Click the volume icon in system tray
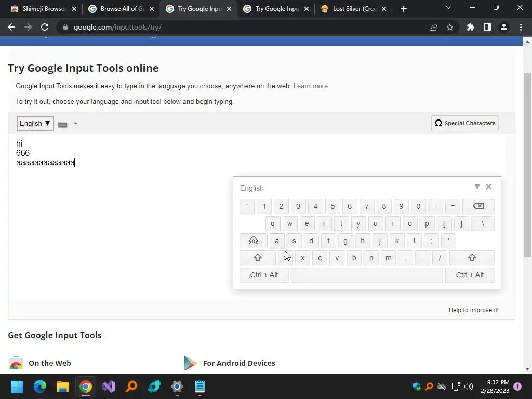The height and width of the screenshot is (399, 532). click(x=469, y=387)
